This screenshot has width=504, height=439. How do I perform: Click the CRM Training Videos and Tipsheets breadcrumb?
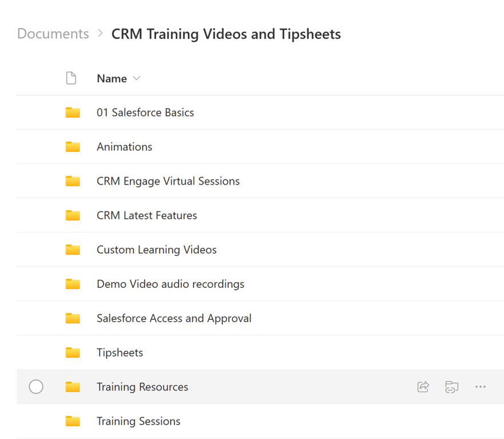click(x=226, y=34)
